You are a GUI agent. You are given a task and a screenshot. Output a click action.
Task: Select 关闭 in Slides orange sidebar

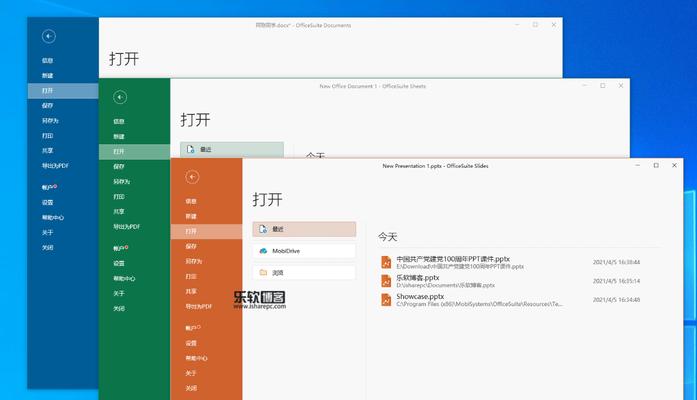pos(191,388)
